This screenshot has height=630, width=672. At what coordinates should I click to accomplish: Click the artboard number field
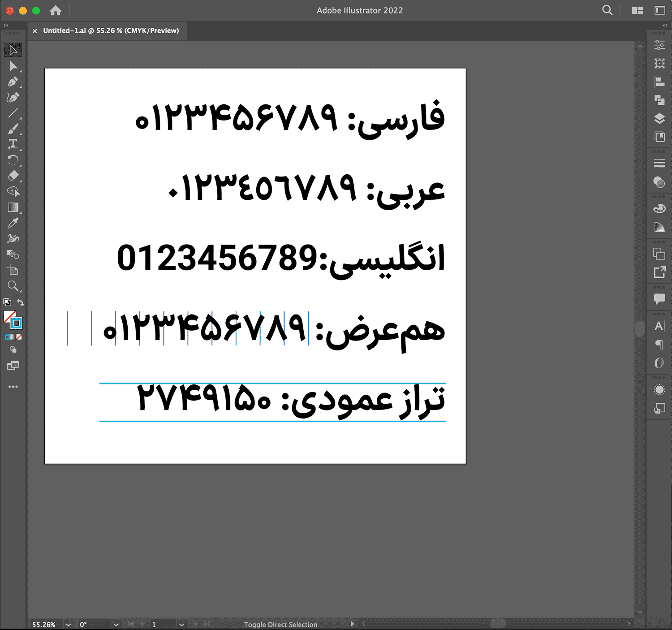coord(163,624)
